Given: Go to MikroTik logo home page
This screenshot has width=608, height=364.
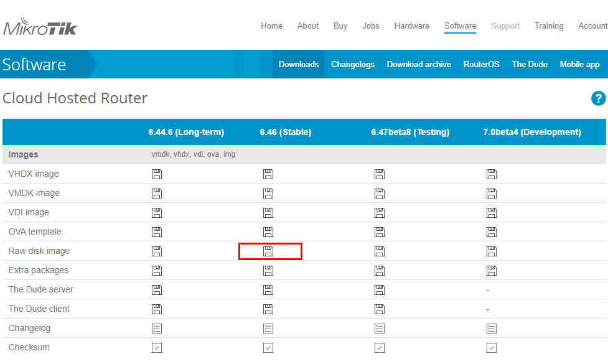Looking at the screenshot, I should coord(40,27).
